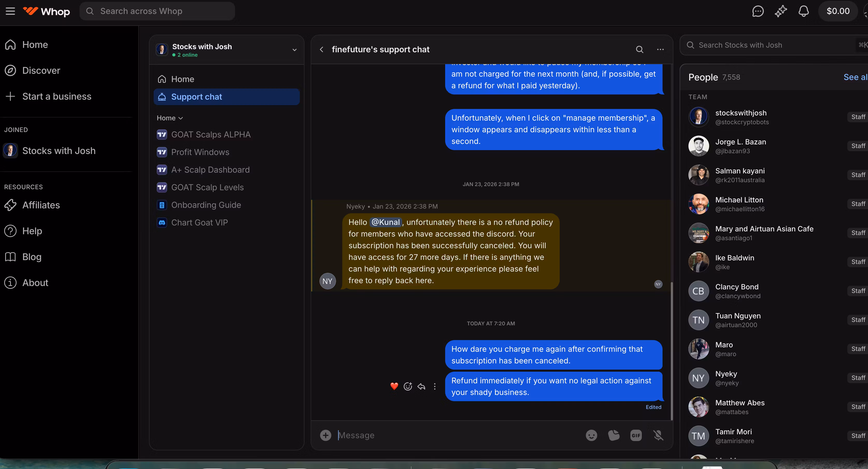
Task: Click the Edited label
Action: (x=653, y=407)
